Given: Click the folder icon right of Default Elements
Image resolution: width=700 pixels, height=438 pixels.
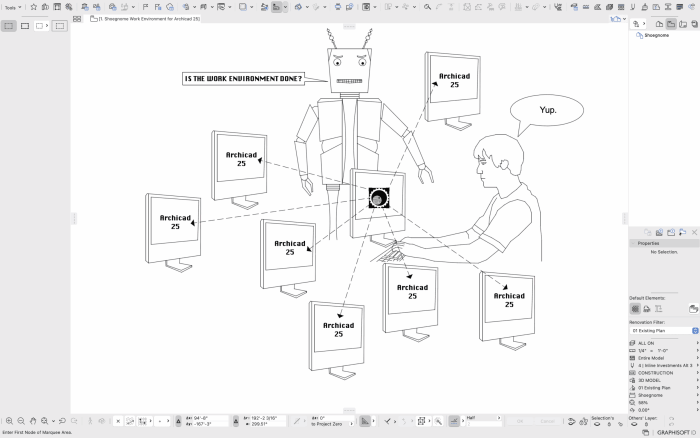Looking at the screenshot, I should click(x=693, y=309).
